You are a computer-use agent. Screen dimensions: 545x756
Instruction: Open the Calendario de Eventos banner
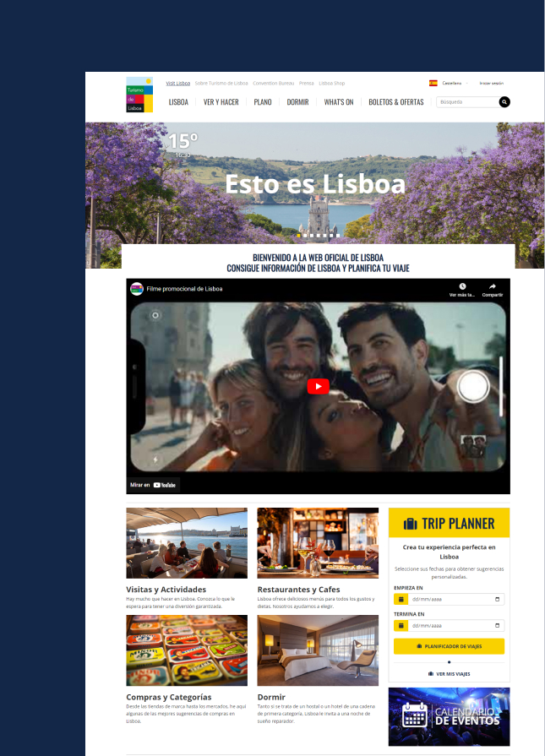click(449, 716)
